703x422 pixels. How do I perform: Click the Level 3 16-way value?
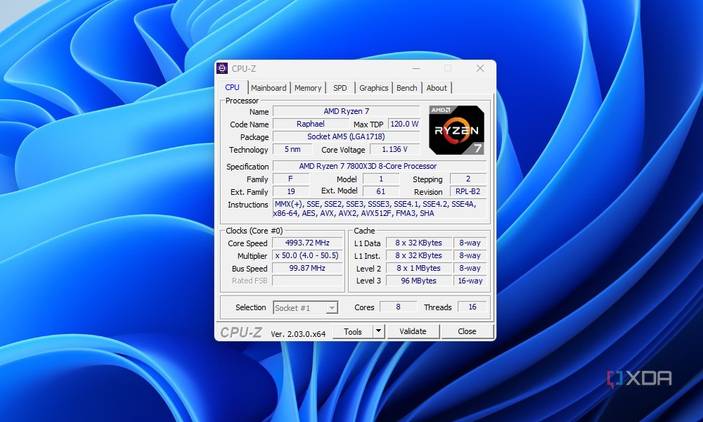[x=470, y=281]
